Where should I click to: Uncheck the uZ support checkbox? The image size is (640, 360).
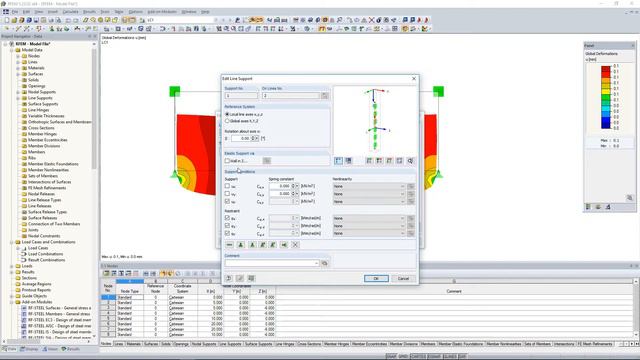tap(227, 202)
